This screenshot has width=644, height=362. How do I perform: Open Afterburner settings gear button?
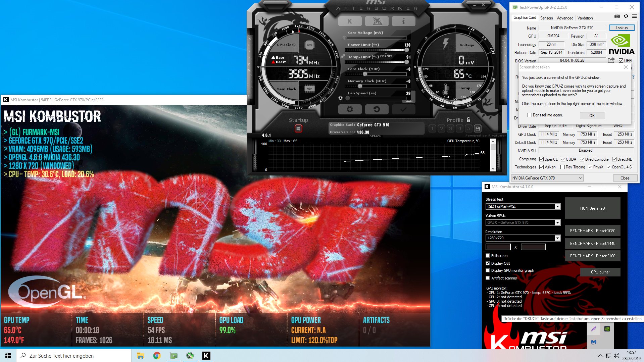coord(350,109)
